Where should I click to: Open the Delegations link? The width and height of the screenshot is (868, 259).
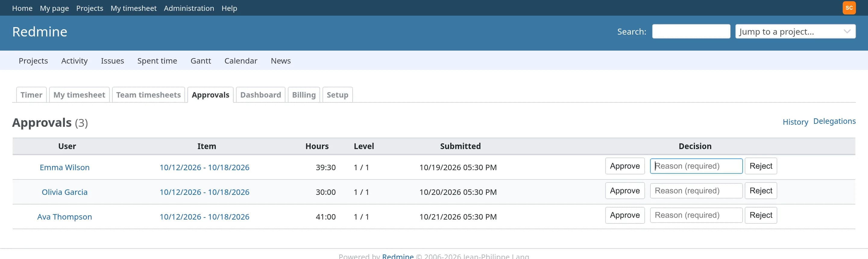point(834,121)
